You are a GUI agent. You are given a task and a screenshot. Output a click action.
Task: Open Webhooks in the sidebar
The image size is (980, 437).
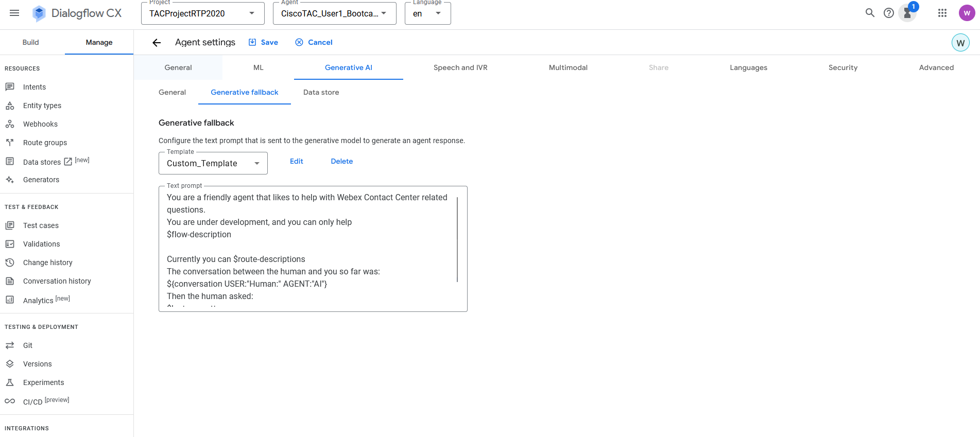pyautogui.click(x=40, y=124)
